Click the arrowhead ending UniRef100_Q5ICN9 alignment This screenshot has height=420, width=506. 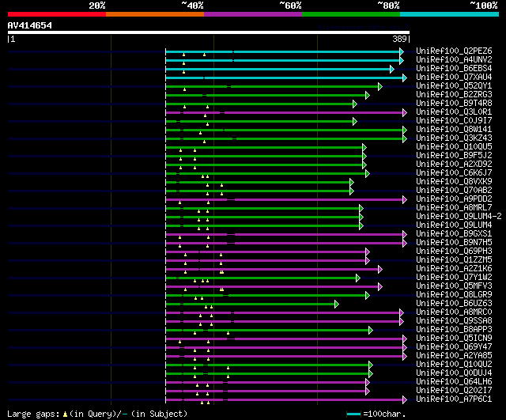[x=405, y=339]
